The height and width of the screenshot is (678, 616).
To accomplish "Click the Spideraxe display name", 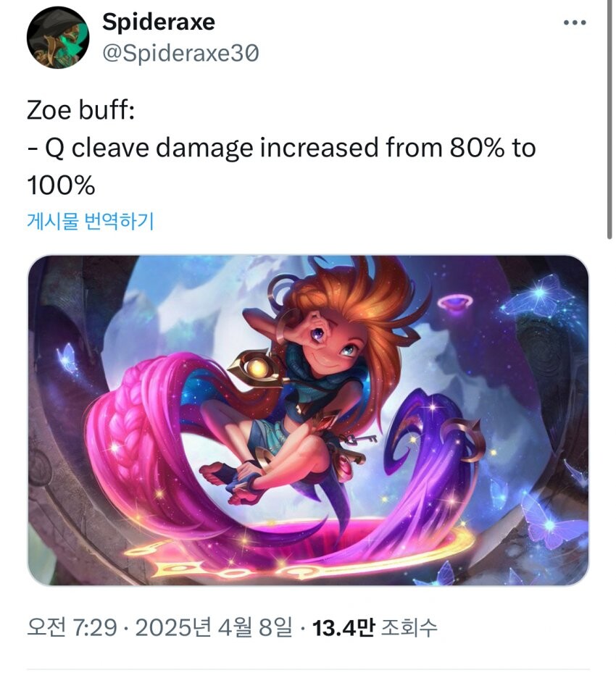I will pos(159,22).
